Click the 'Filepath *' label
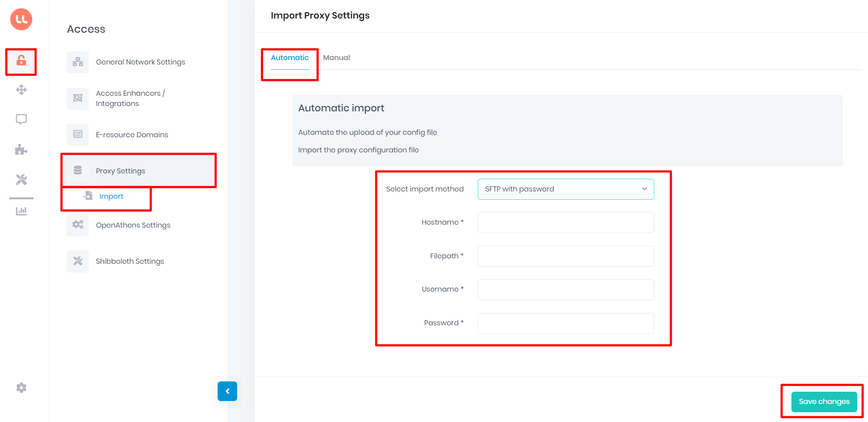The height and width of the screenshot is (422, 868). point(447,256)
